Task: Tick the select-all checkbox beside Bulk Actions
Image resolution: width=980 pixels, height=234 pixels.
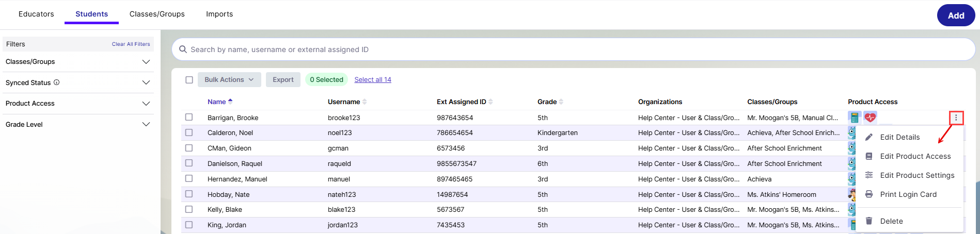Action: (189, 80)
